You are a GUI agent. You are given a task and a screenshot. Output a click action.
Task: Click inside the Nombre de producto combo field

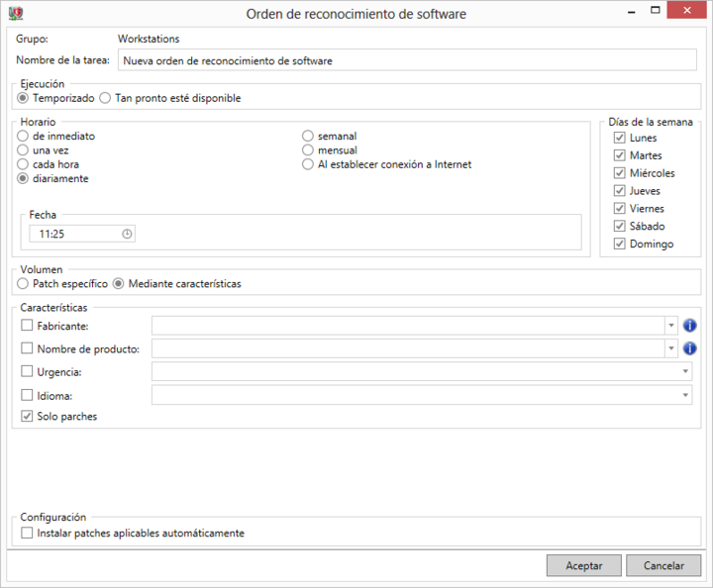coord(408,348)
